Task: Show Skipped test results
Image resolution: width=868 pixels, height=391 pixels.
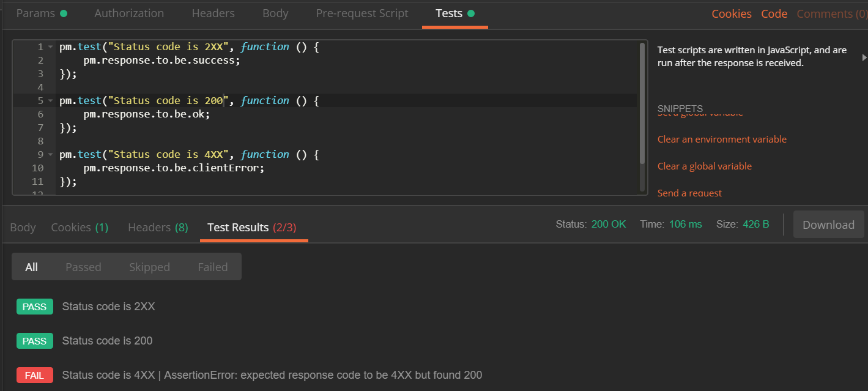Action: [x=149, y=267]
